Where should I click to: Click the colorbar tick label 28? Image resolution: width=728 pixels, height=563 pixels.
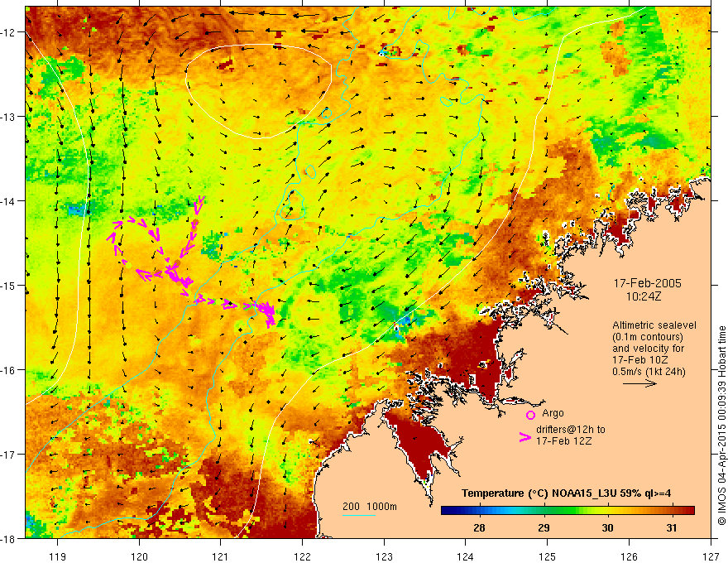[479, 527]
